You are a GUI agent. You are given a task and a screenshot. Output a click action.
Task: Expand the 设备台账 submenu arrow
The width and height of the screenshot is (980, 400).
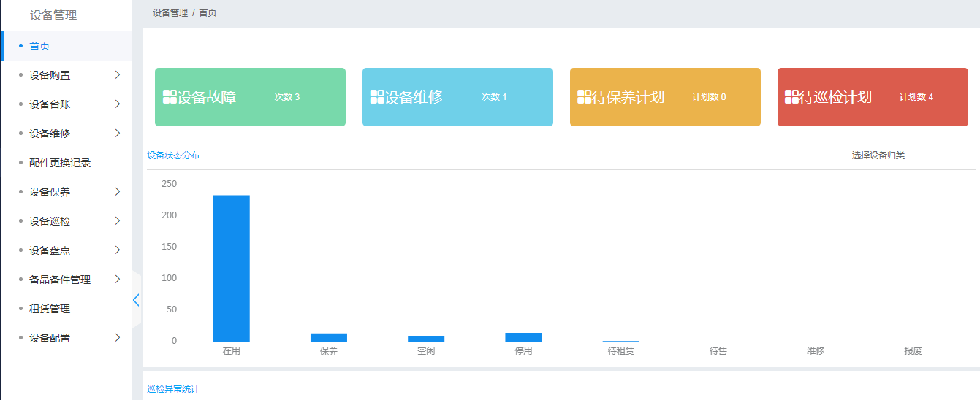(117, 104)
